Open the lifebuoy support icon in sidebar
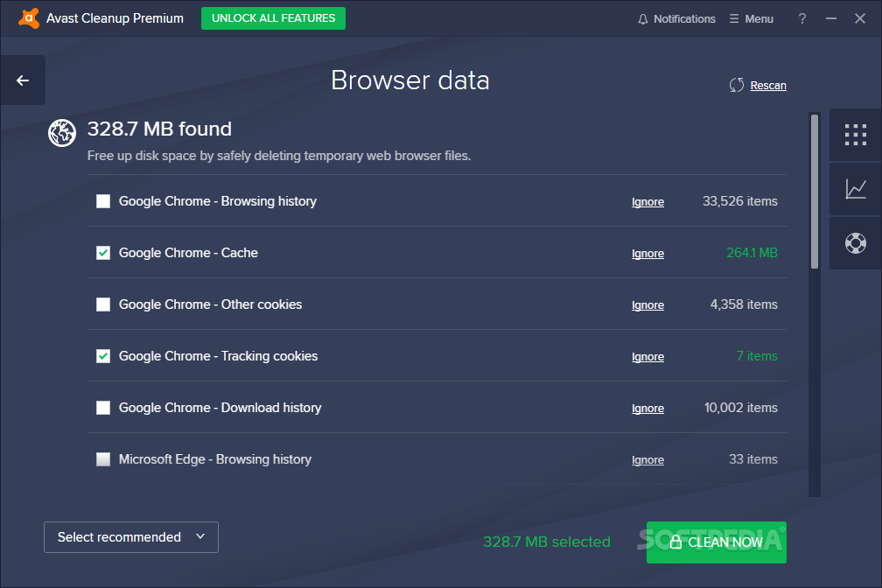882x588 pixels. (x=856, y=243)
